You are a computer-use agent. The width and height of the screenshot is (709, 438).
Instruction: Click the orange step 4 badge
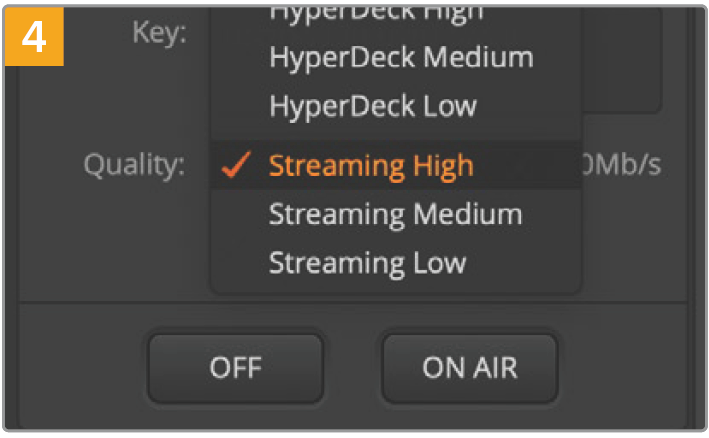point(35,35)
